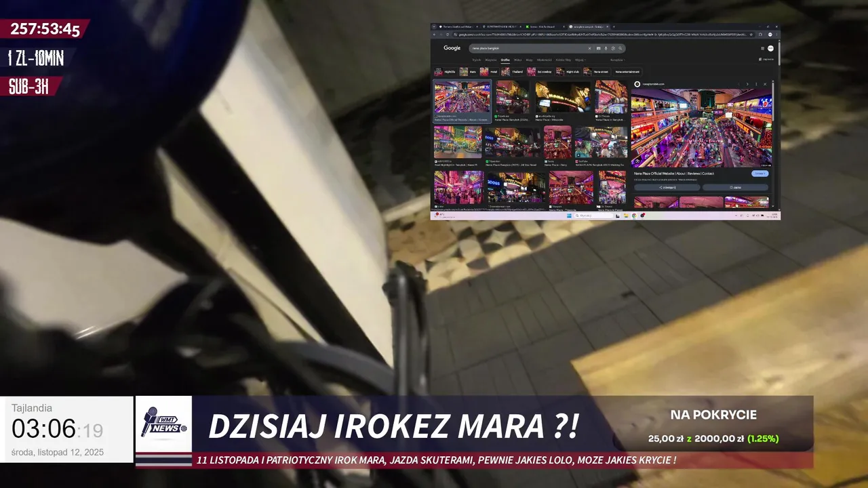
Task: Select the Krótkie filmy search tab
Action: click(x=564, y=60)
